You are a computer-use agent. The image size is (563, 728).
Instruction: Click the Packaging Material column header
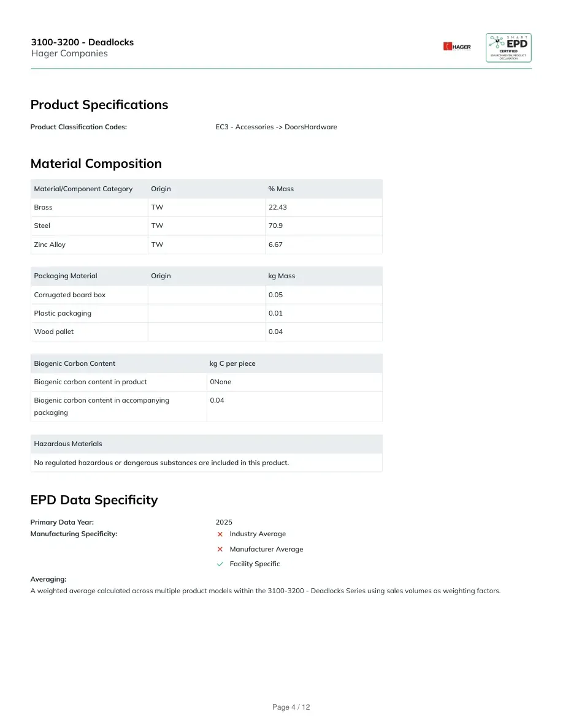(x=66, y=276)
